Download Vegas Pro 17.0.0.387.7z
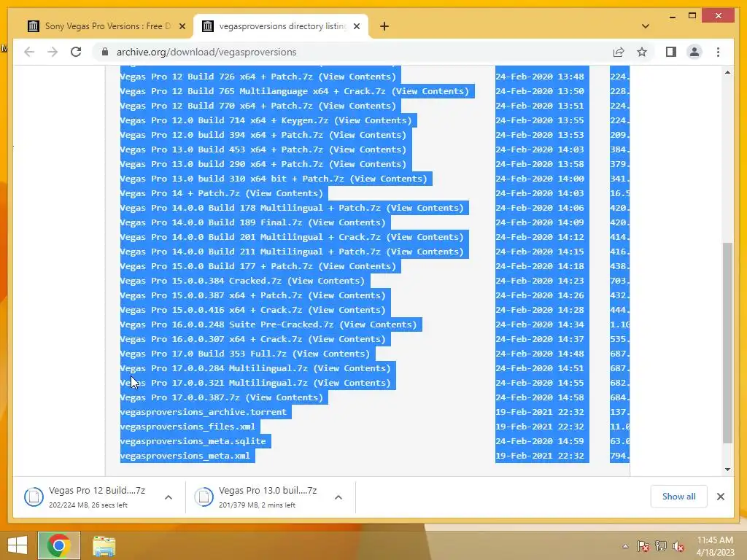747x560 pixels. tap(180, 397)
